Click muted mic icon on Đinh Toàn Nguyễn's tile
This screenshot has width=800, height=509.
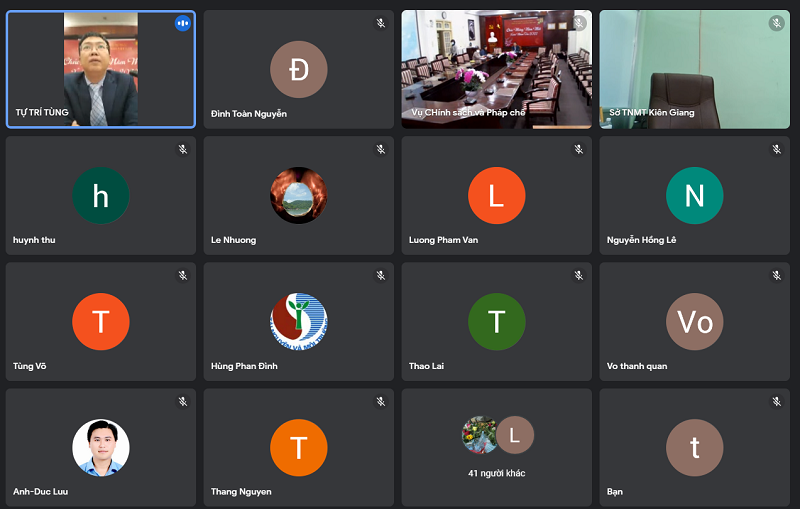pyautogui.click(x=380, y=23)
